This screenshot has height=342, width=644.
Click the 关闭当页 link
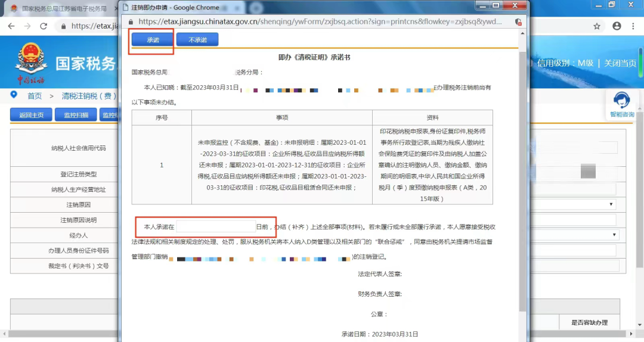[620, 63]
